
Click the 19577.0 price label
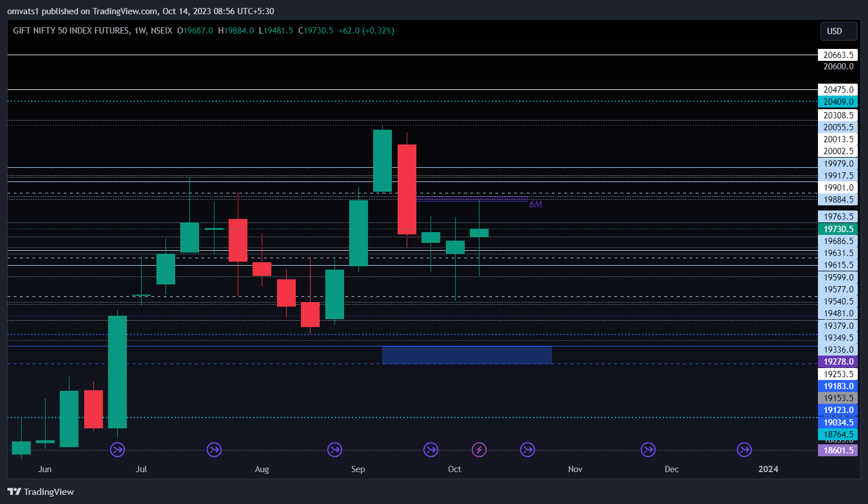pos(838,290)
